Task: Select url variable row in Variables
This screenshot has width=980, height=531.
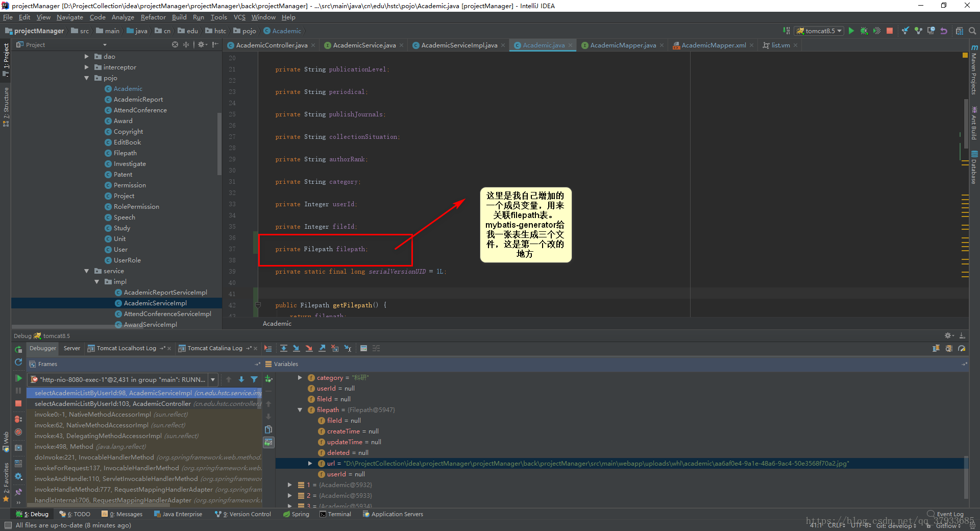Action: coord(620,464)
